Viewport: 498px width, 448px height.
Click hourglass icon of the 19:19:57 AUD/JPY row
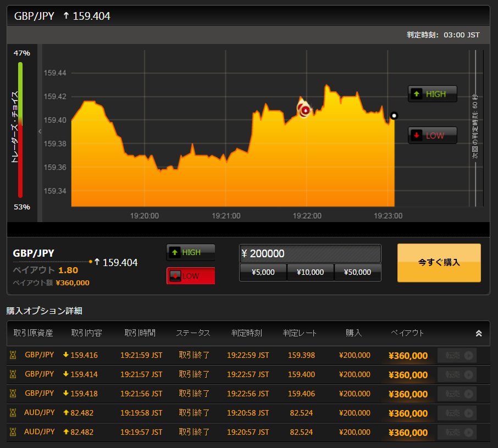(x=13, y=432)
